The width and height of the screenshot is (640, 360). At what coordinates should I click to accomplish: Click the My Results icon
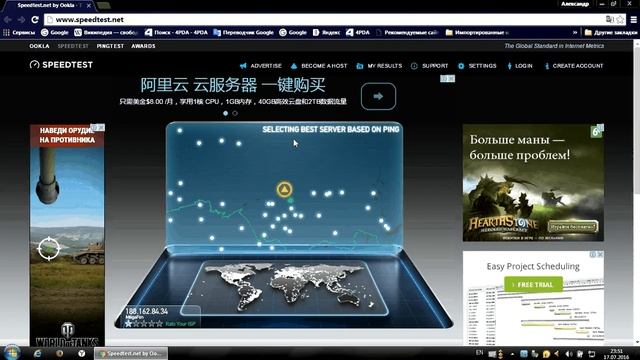point(360,66)
